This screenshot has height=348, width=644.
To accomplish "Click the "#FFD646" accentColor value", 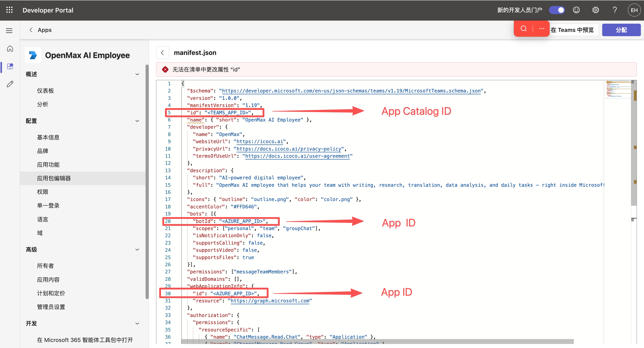I will [x=244, y=207].
